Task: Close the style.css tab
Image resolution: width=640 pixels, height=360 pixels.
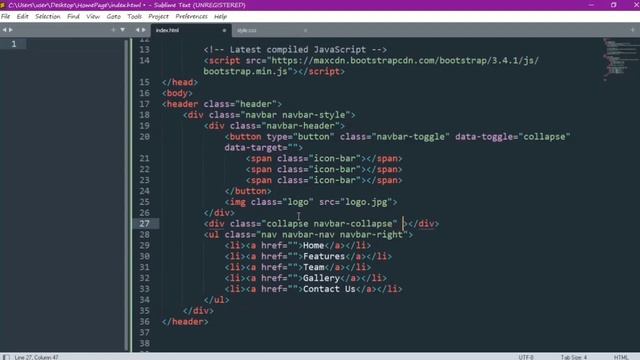Action: point(305,30)
